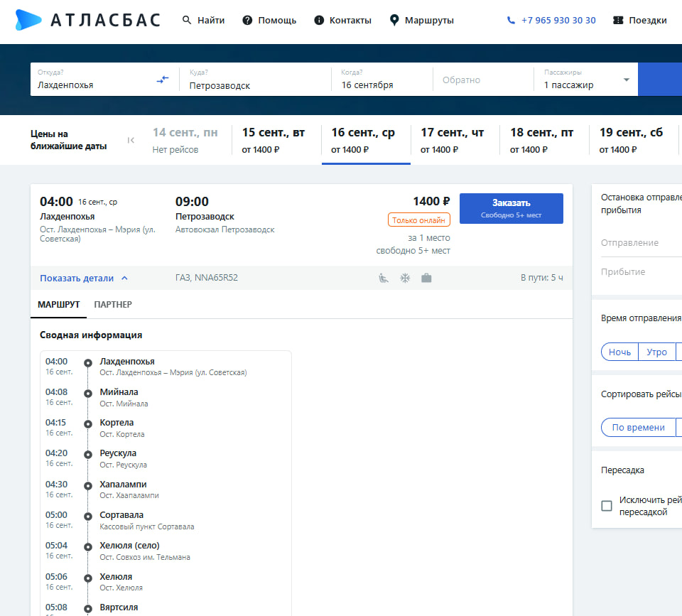The width and height of the screenshot is (682, 616).
Task: Click the Atlasbus logo icon
Action: [x=28, y=20]
